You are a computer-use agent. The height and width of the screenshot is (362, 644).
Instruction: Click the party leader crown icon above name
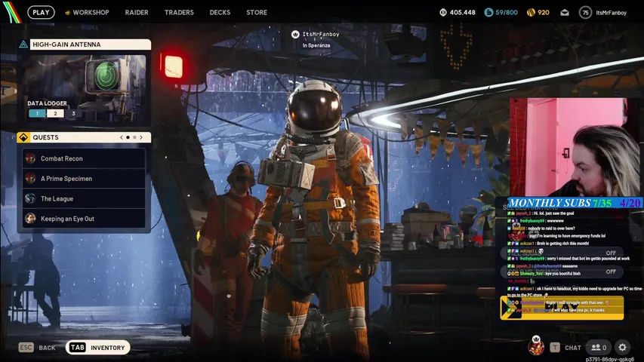[295, 35]
